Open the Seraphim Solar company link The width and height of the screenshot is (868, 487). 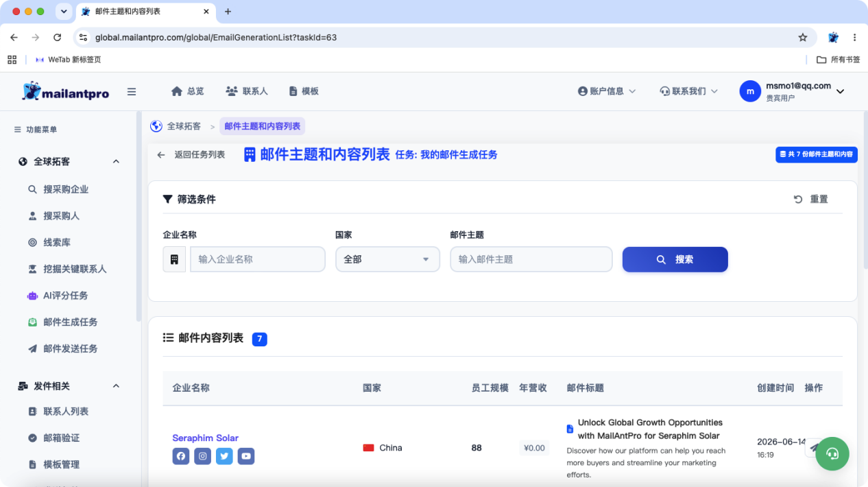tap(206, 438)
